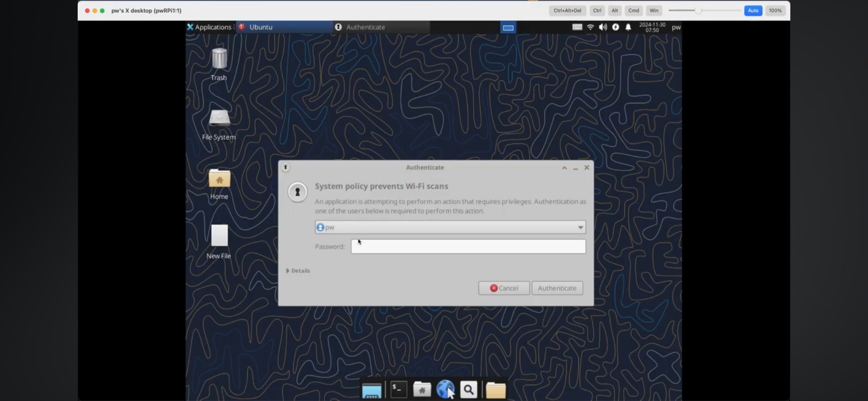868x401 pixels.
Task: Launch the terminal from the dock
Action: click(x=398, y=390)
